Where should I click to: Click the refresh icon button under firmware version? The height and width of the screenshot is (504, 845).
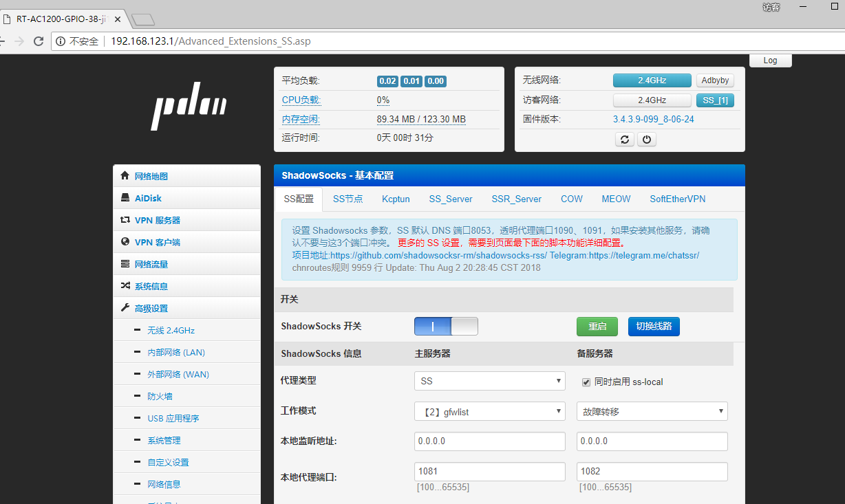coord(625,140)
